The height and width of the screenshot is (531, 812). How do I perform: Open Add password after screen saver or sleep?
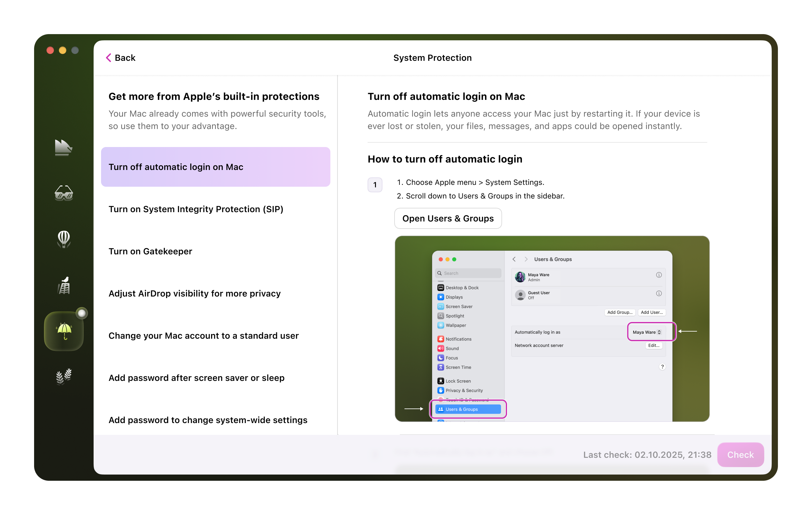pyautogui.click(x=196, y=378)
